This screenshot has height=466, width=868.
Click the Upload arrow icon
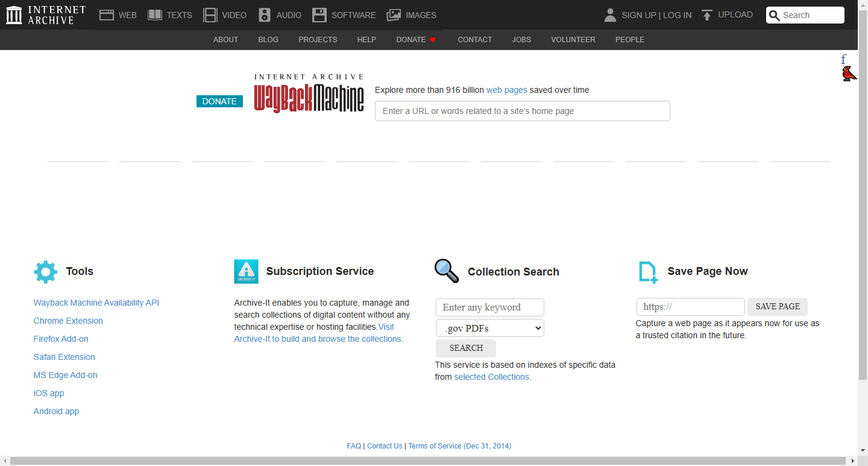(x=707, y=15)
